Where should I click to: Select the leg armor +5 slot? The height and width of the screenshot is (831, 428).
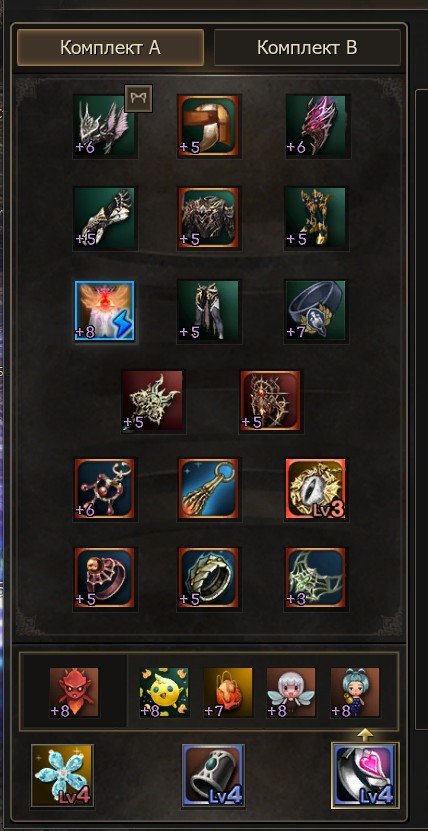(x=209, y=311)
